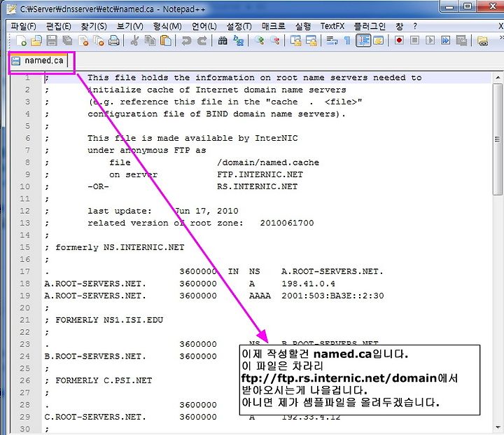
Task: Click the New file toolbar icon
Action: click(x=21, y=41)
